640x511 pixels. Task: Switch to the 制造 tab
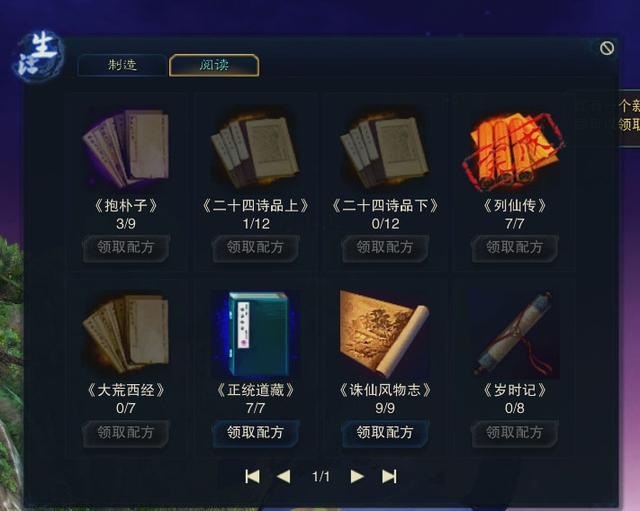122,65
